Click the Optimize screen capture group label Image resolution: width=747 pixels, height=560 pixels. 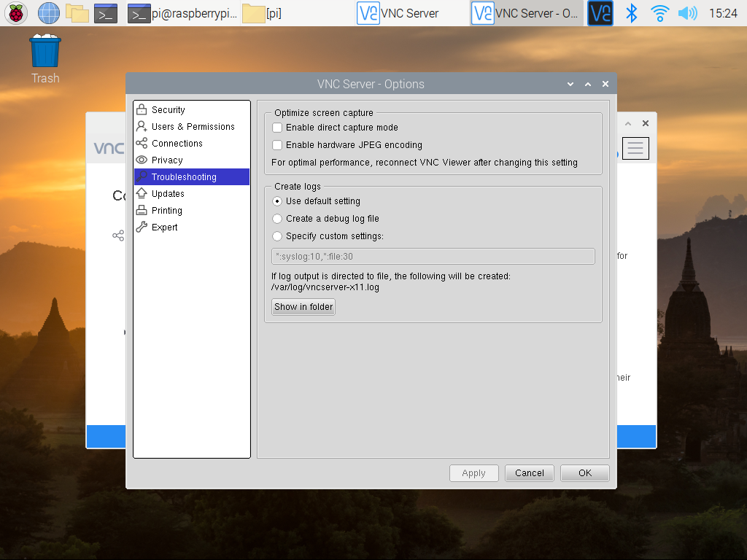[x=324, y=113]
